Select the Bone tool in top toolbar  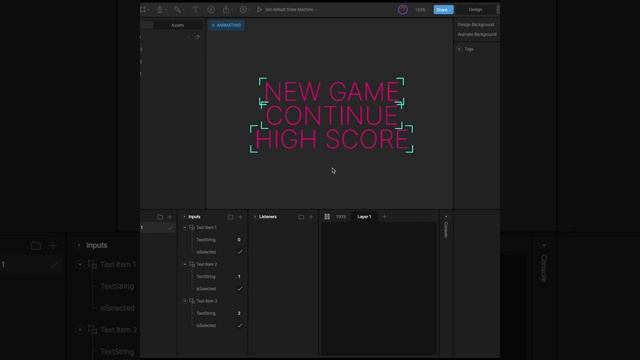[178, 9]
